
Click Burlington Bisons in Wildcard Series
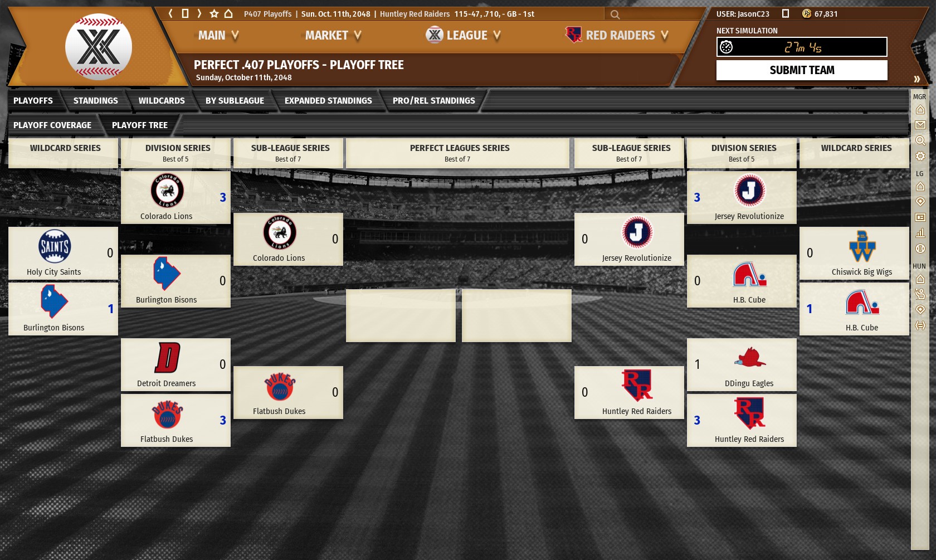click(63, 309)
